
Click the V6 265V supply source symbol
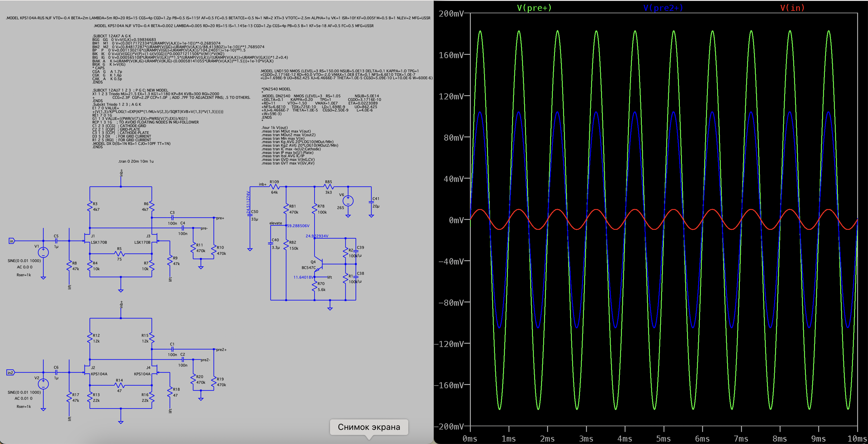348,201
